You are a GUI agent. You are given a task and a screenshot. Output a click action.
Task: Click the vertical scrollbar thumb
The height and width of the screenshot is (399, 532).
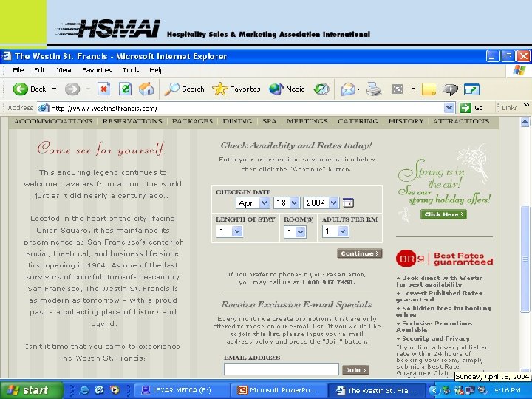point(525,259)
